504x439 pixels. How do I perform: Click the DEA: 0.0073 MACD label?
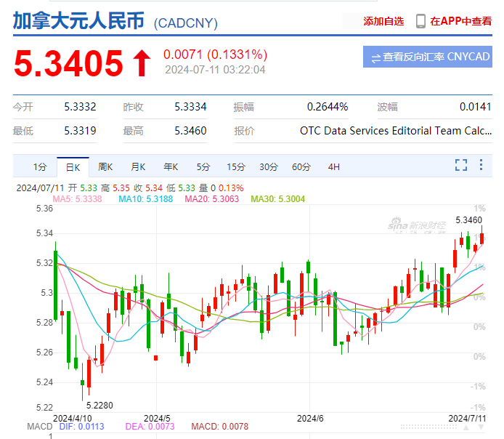click(x=150, y=427)
